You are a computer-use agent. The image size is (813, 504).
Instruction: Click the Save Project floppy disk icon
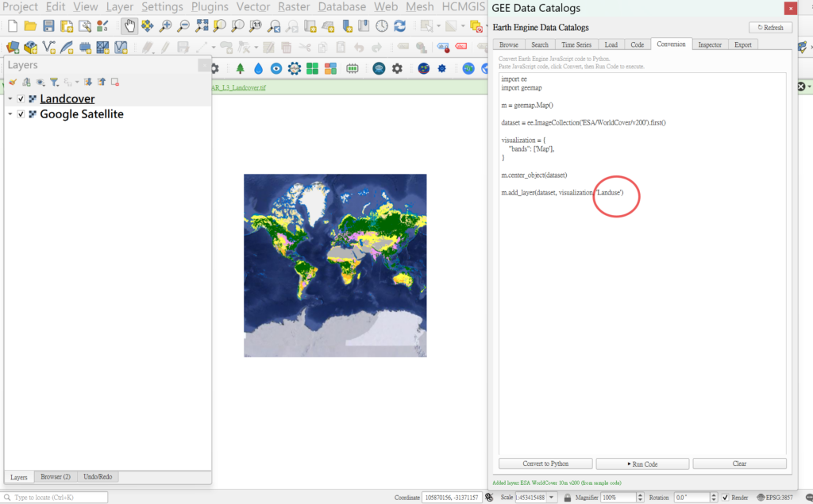click(48, 26)
